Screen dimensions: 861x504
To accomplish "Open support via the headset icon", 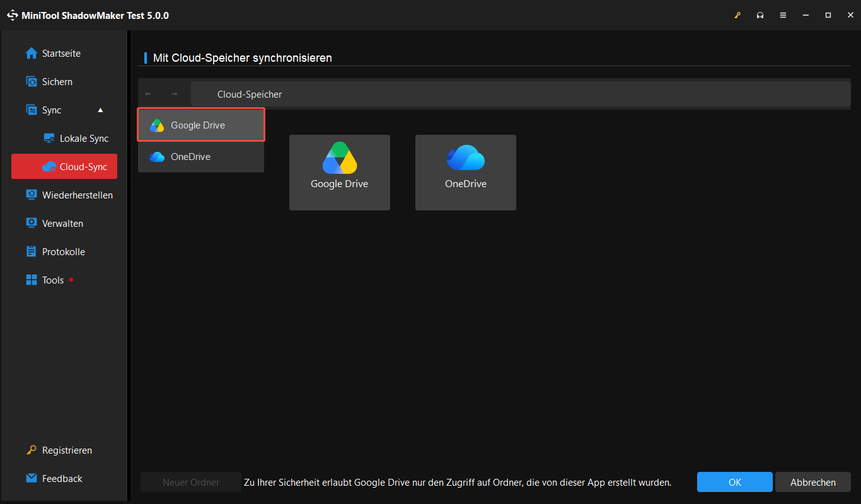I will (x=760, y=15).
